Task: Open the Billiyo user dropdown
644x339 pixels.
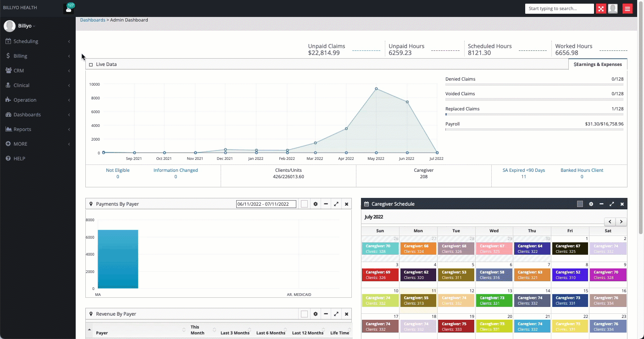Action: click(27, 26)
